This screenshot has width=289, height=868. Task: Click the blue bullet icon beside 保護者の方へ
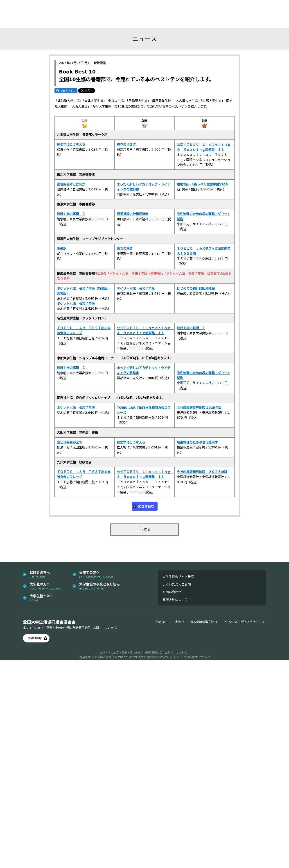25,575
